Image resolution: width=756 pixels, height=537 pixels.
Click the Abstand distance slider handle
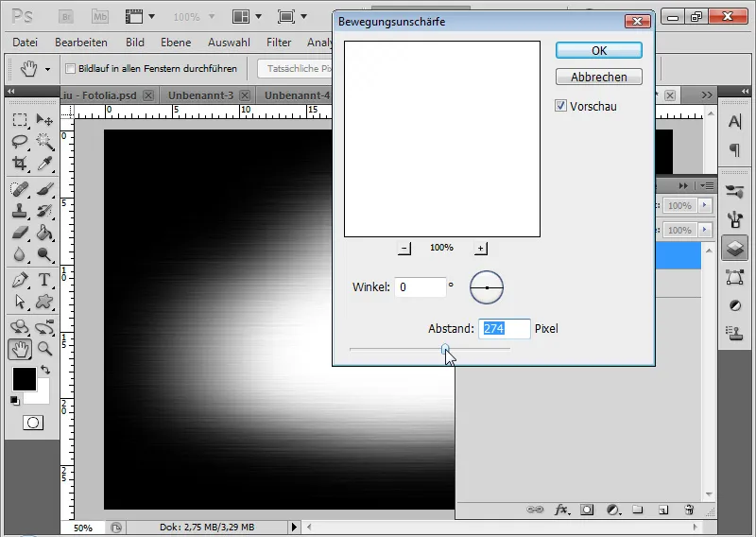(x=445, y=349)
